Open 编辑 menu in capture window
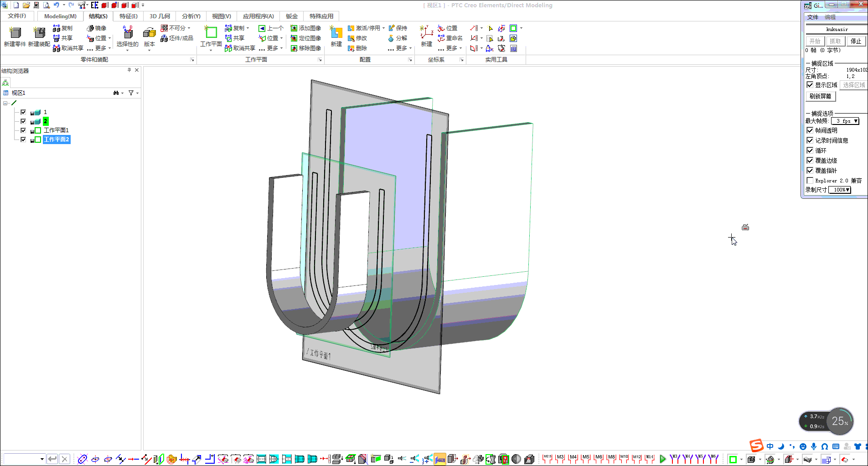Screen dimensions: 868x466 coord(830,17)
